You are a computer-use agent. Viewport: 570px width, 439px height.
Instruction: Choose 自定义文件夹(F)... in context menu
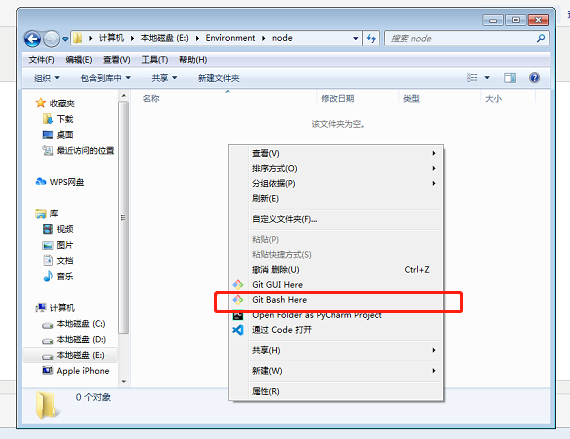coord(335,219)
